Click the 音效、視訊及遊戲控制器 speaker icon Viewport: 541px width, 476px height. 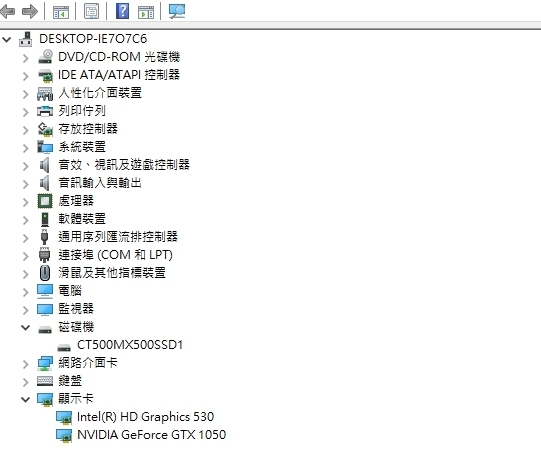(x=45, y=165)
